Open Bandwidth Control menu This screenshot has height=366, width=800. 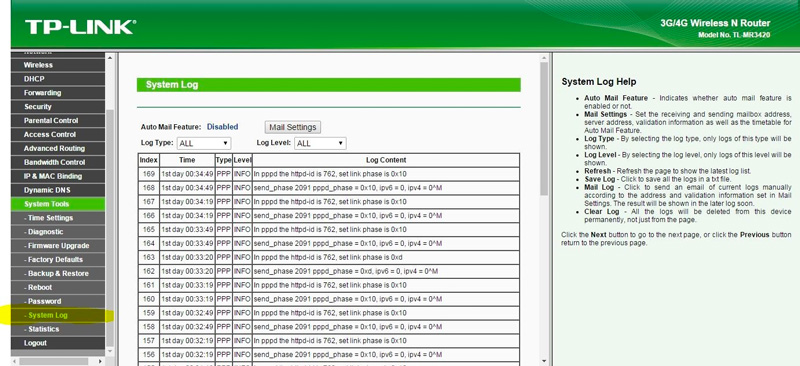(58, 162)
